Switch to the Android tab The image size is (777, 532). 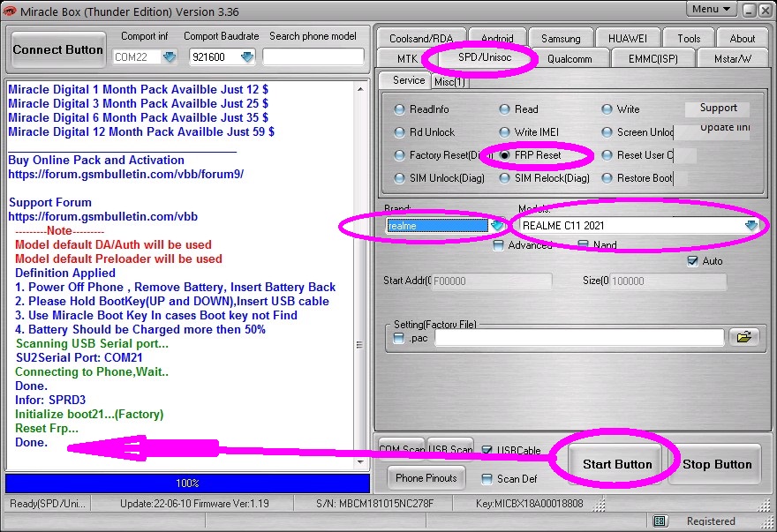pyautogui.click(x=497, y=38)
